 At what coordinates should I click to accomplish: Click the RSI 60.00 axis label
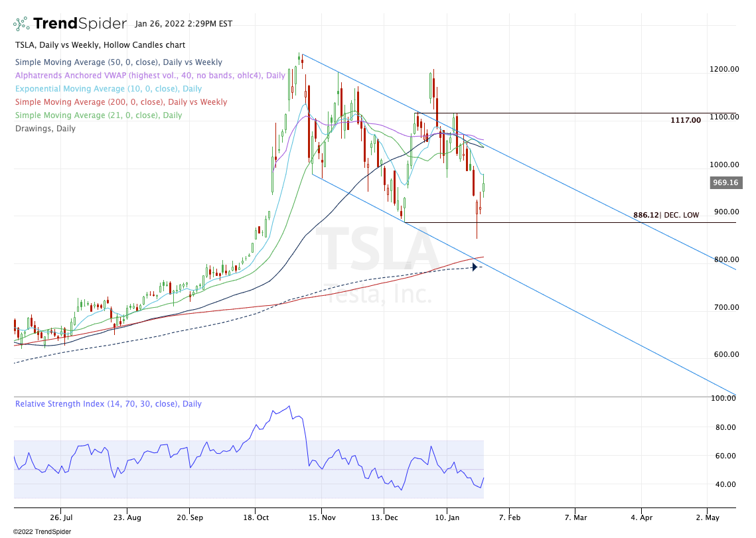[x=725, y=456]
